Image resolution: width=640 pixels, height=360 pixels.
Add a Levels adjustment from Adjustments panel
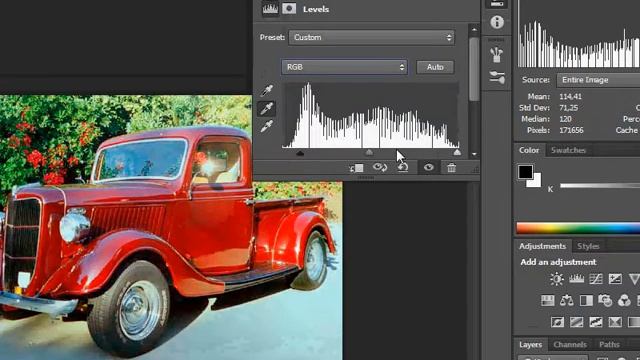click(576, 279)
